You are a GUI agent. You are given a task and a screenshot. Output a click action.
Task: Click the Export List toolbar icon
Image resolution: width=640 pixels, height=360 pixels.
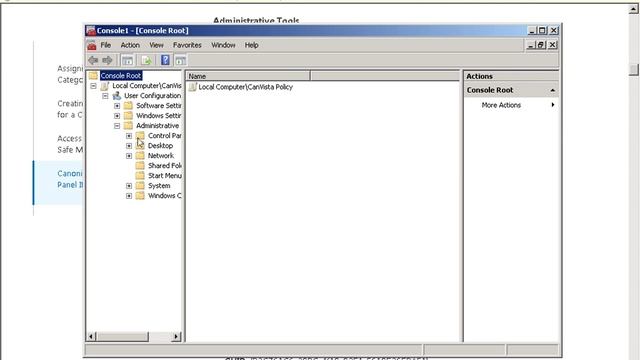[x=146, y=60]
